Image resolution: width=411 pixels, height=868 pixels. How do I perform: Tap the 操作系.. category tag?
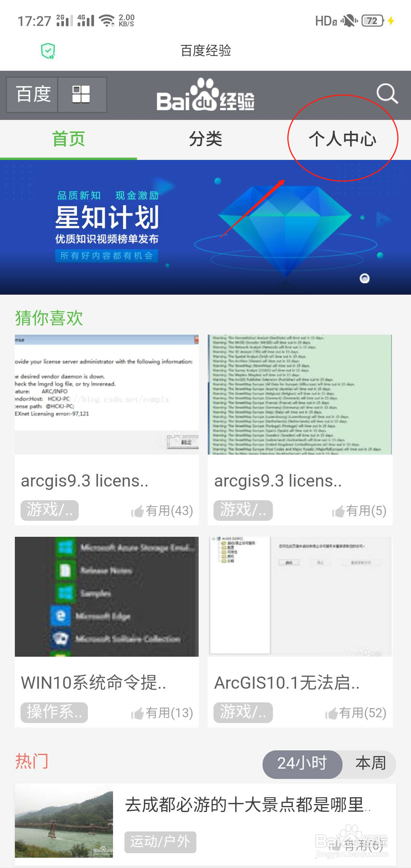(54, 712)
